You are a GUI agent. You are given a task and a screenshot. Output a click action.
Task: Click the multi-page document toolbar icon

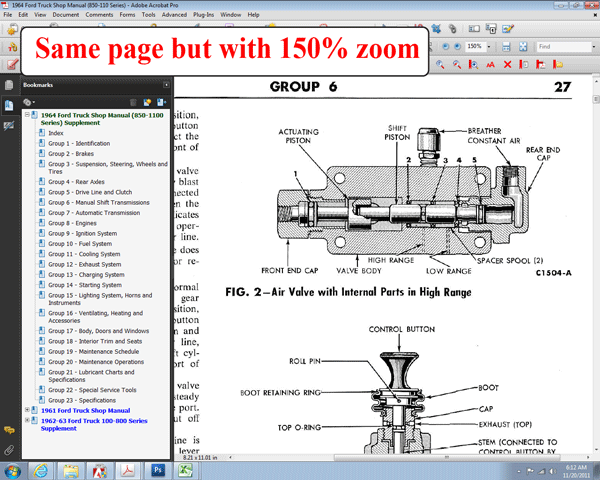pos(491,29)
